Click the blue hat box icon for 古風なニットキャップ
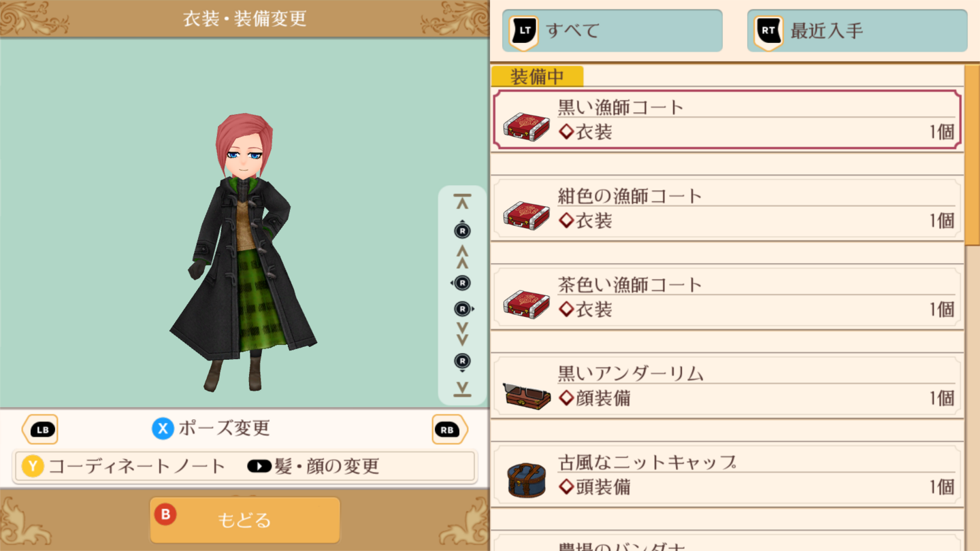This screenshot has height=551, width=980. point(527,480)
